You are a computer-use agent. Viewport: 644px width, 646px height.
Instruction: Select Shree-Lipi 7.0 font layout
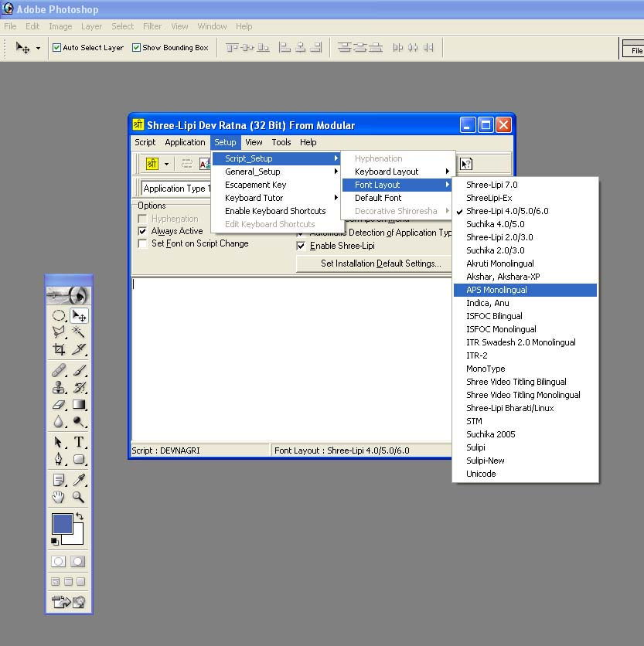pyautogui.click(x=525, y=185)
